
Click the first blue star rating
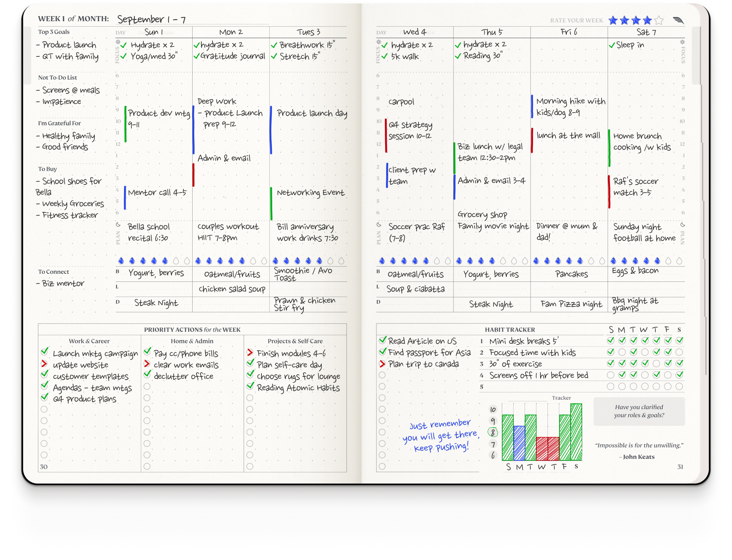pos(613,20)
